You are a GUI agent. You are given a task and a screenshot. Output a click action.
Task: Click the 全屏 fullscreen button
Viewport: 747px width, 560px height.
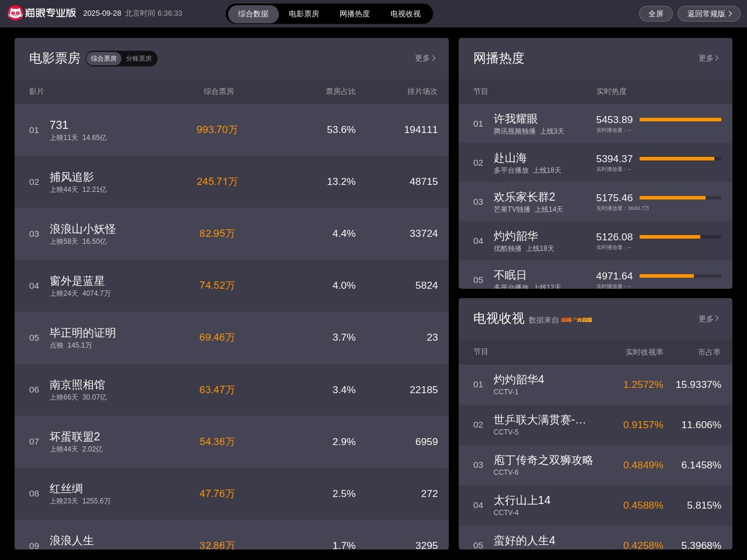coord(656,14)
